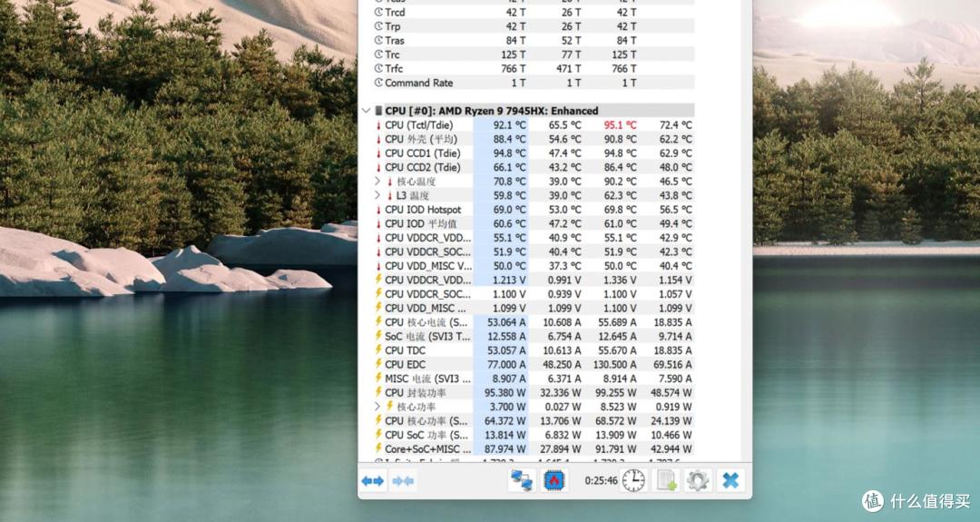Select the Trc timing row
Image resolution: width=980 pixels, height=522 pixels.
coord(534,54)
